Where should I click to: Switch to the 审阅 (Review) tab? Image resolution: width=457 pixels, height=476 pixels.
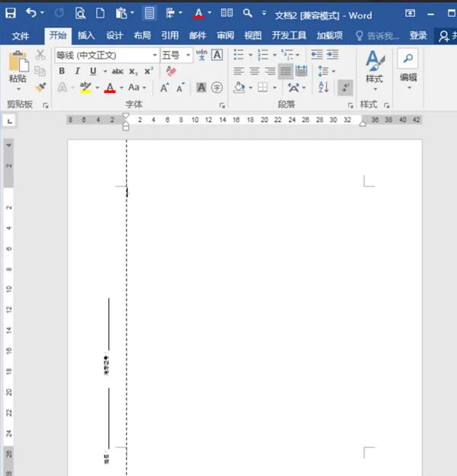225,36
